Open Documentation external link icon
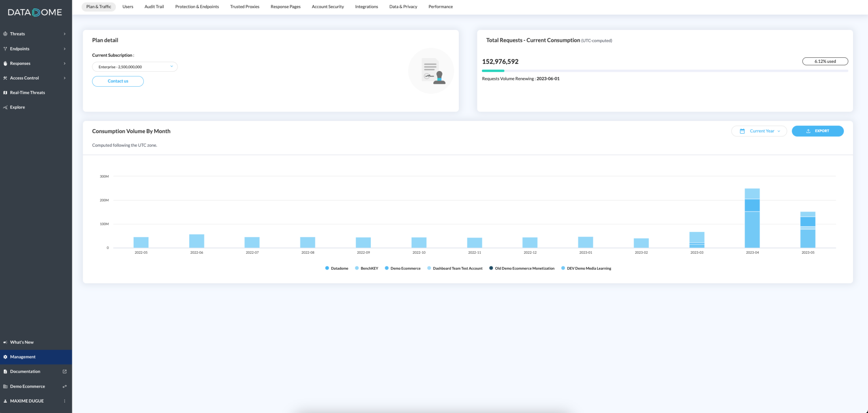 click(x=65, y=371)
